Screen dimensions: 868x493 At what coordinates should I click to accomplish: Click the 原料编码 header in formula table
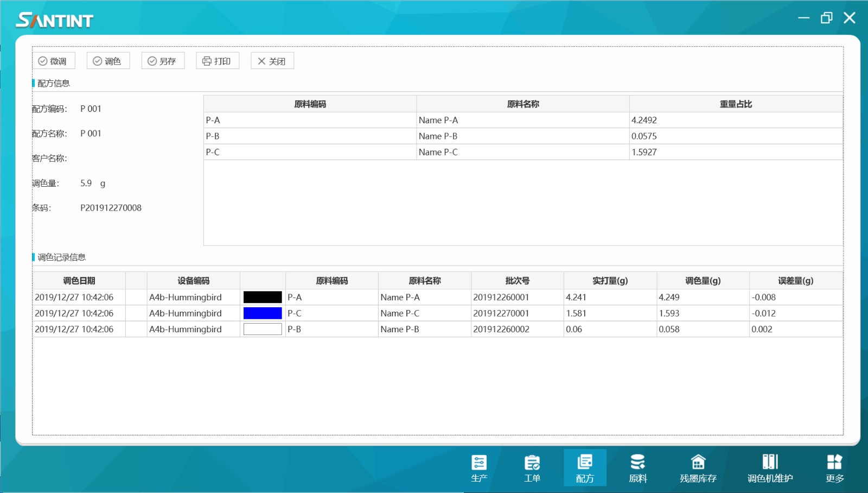[310, 104]
